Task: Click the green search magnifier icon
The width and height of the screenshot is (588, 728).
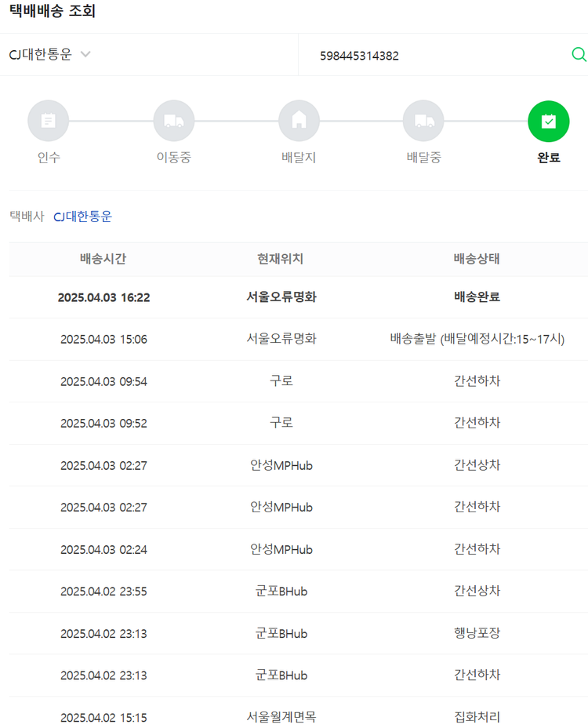Action: coord(579,54)
